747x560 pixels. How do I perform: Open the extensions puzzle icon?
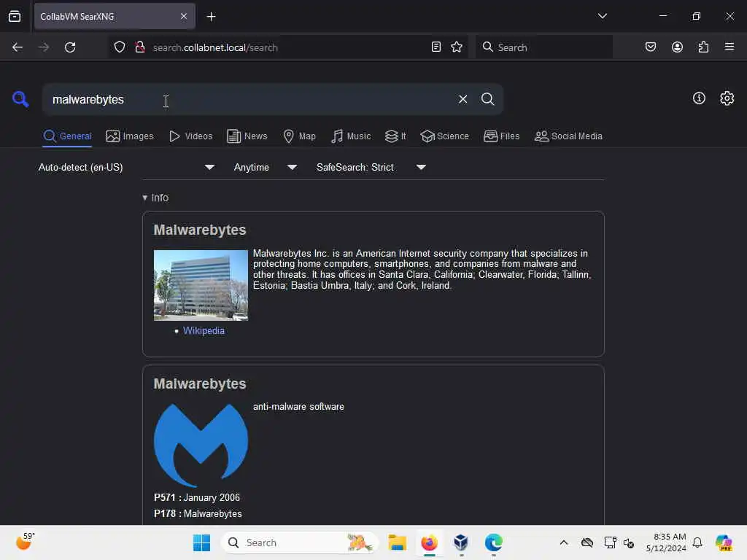pyautogui.click(x=703, y=47)
